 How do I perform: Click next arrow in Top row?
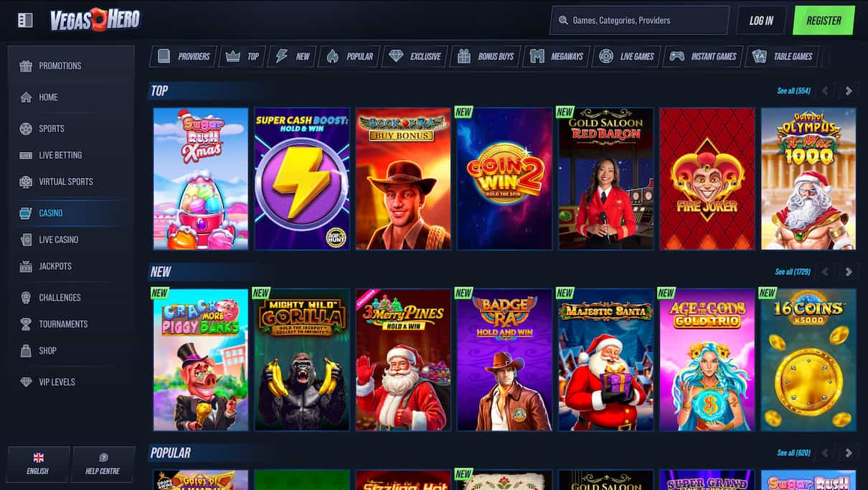849,91
